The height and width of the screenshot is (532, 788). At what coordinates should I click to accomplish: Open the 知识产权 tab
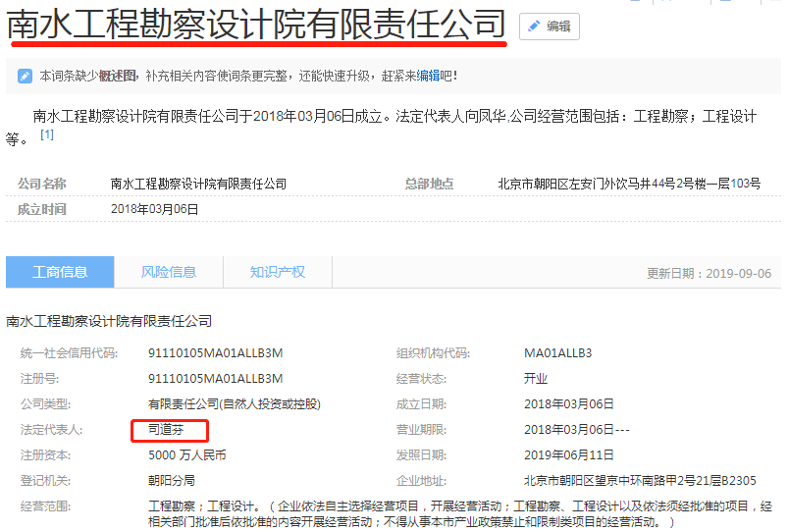tap(278, 272)
